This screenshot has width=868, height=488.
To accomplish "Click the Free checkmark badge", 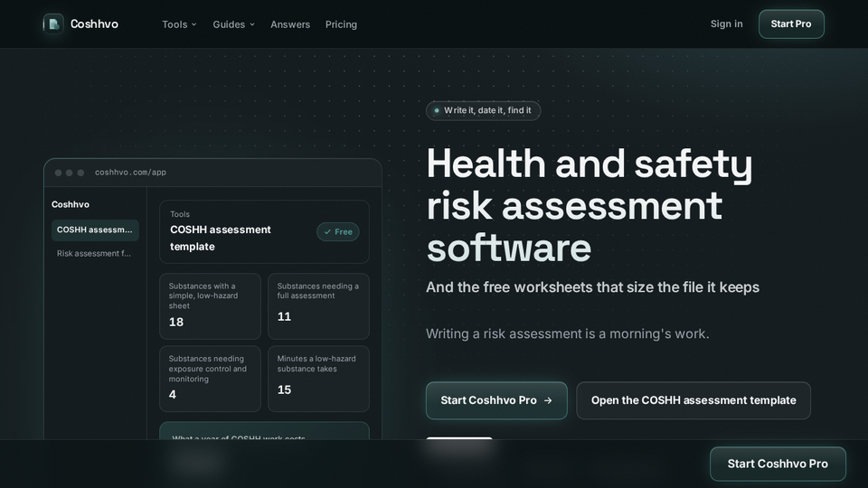I will pos(337,232).
